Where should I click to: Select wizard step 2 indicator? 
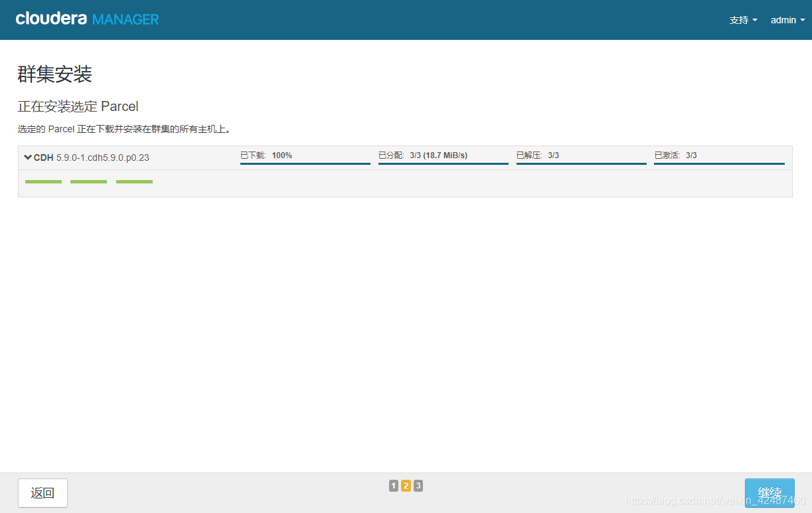point(406,486)
